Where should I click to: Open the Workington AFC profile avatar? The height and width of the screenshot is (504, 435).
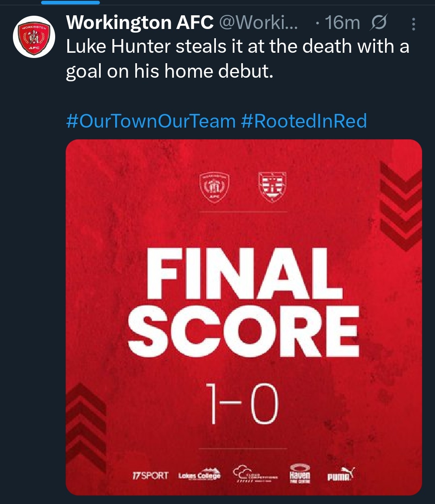coord(33,37)
